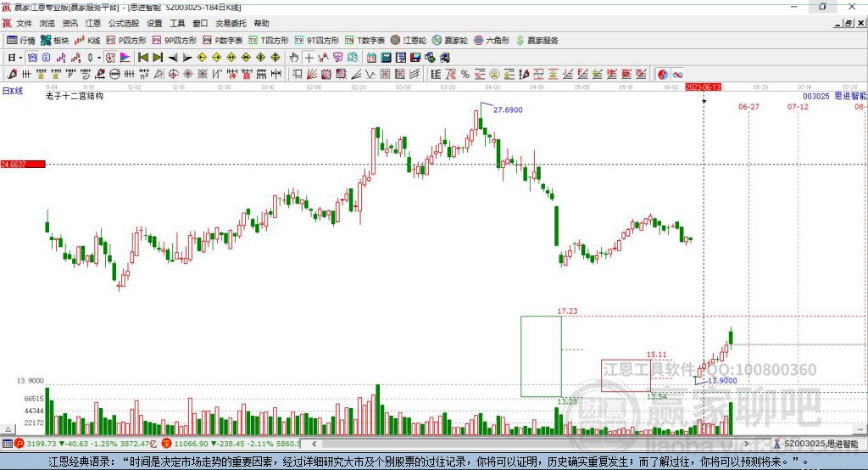Image resolution: width=868 pixels, height=470 pixels.
Task: Click the SZ003025,思进智能 status bar entry
Action: (816, 444)
